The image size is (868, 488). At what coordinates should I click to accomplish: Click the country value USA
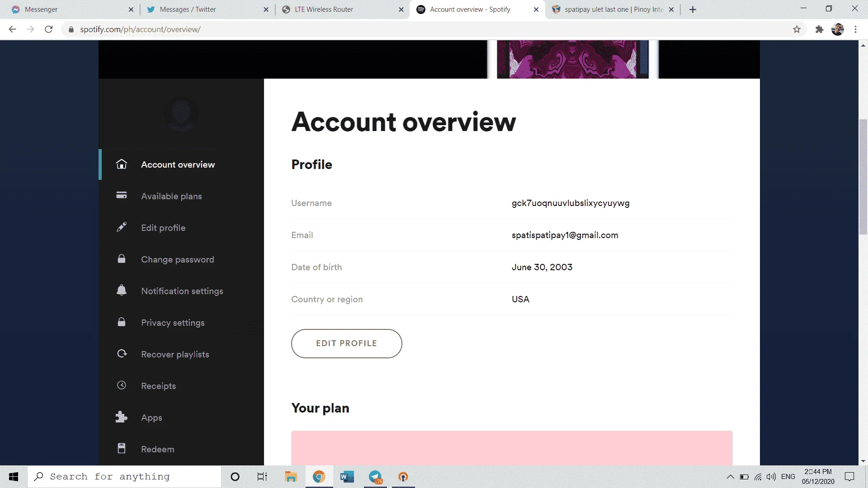click(520, 299)
